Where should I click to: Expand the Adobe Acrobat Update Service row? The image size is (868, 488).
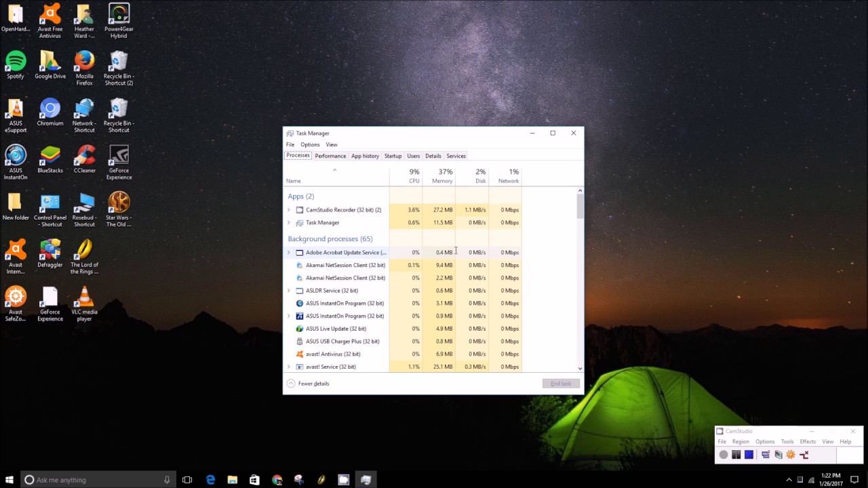pos(289,253)
